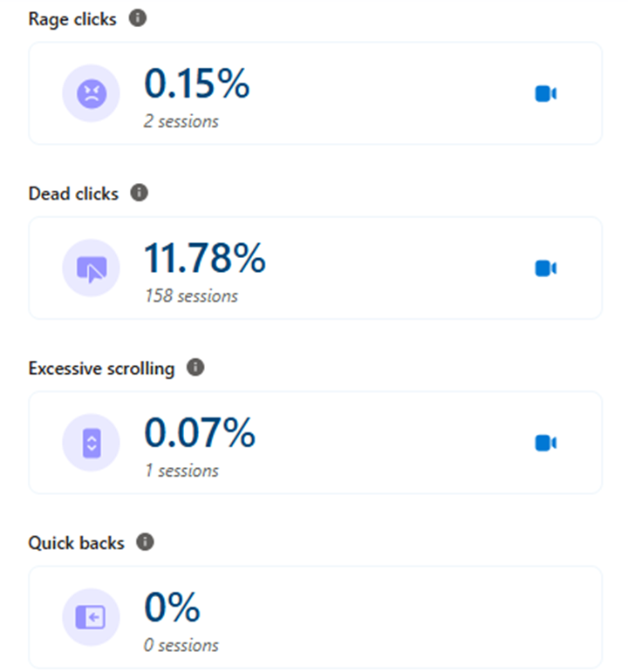This screenshot has width=628, height=672.
Task: View recordings for Rage clicks sessions
Action: [x=546, y=94]
